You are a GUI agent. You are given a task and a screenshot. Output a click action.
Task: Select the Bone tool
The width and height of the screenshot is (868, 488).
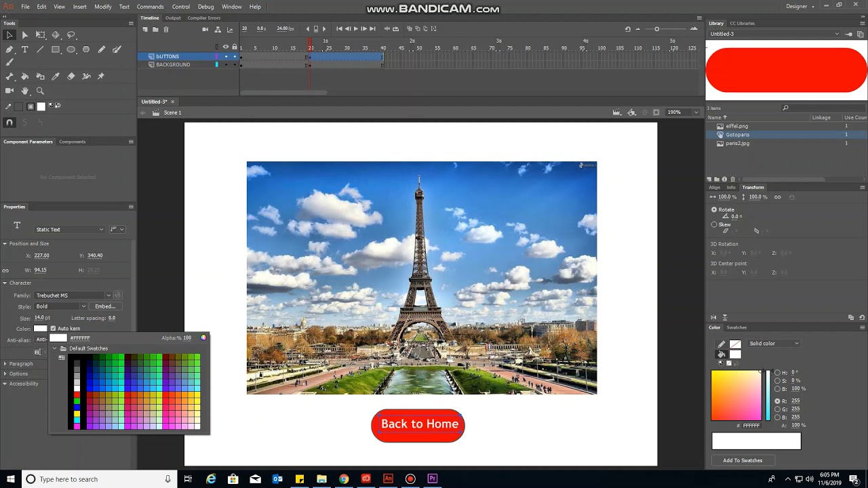point(9,77)
